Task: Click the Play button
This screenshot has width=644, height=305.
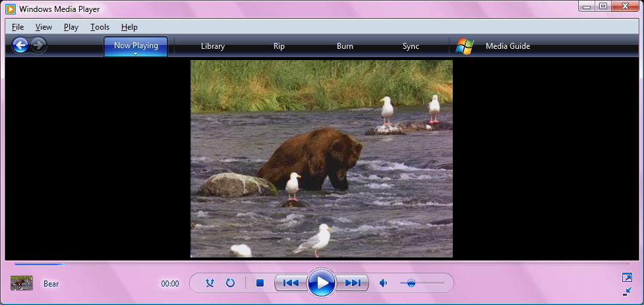Action: point(322,283)
